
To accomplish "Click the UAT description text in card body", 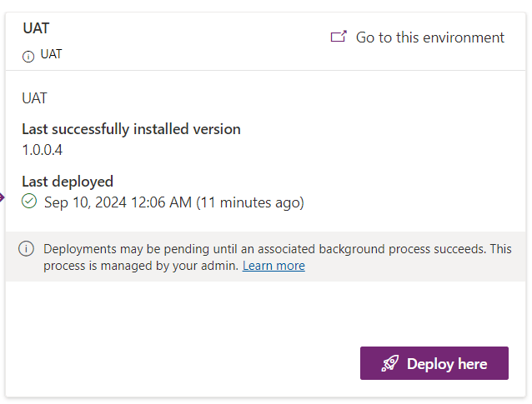I will pos(34,98).
